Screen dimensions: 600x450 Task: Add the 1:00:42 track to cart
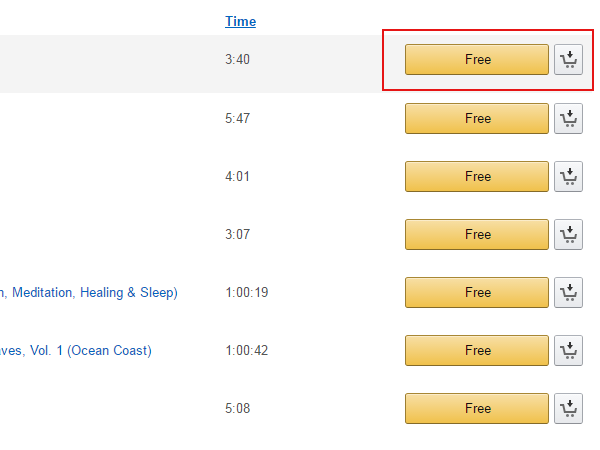[568, 351]
